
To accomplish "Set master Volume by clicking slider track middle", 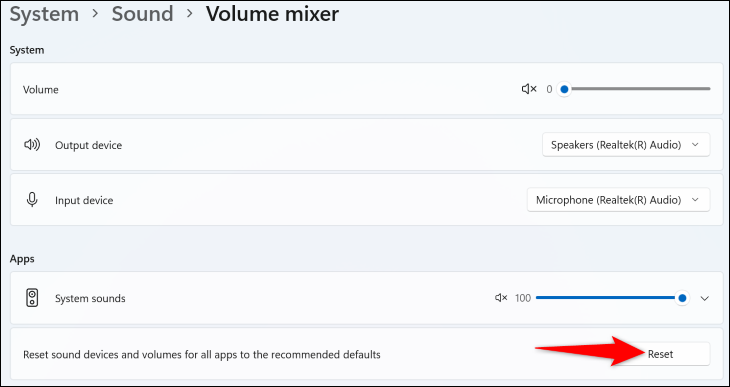I will click(637, 89).
